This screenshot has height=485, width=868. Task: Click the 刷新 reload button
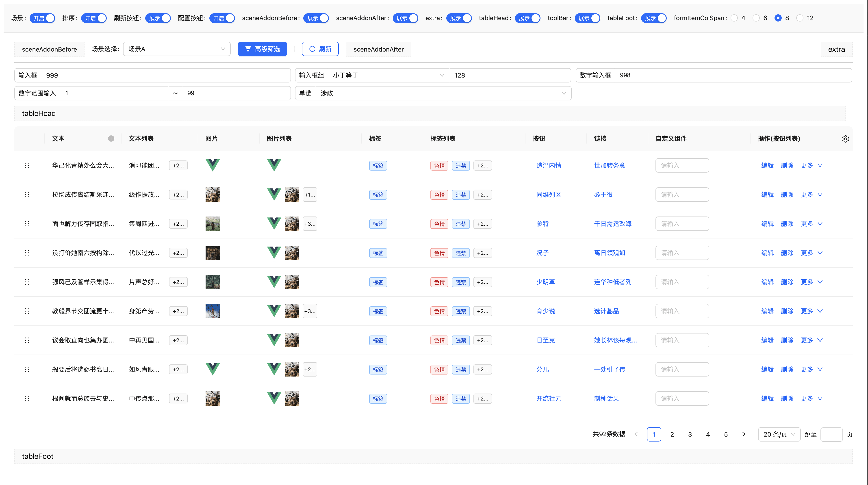click(320, 49)
